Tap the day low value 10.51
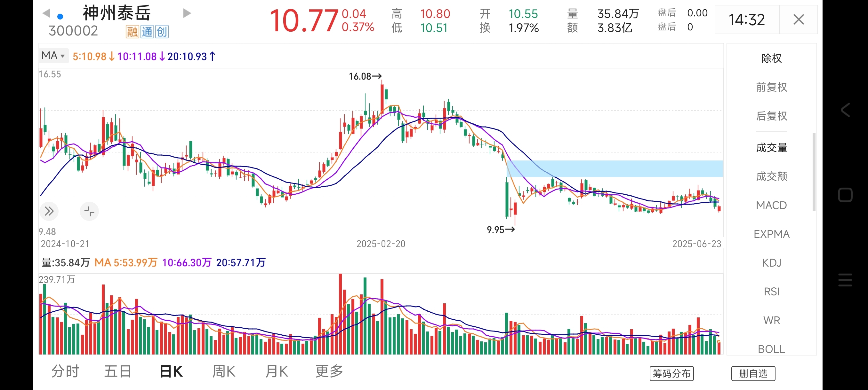Screen dimensions: 868x390 434,27
